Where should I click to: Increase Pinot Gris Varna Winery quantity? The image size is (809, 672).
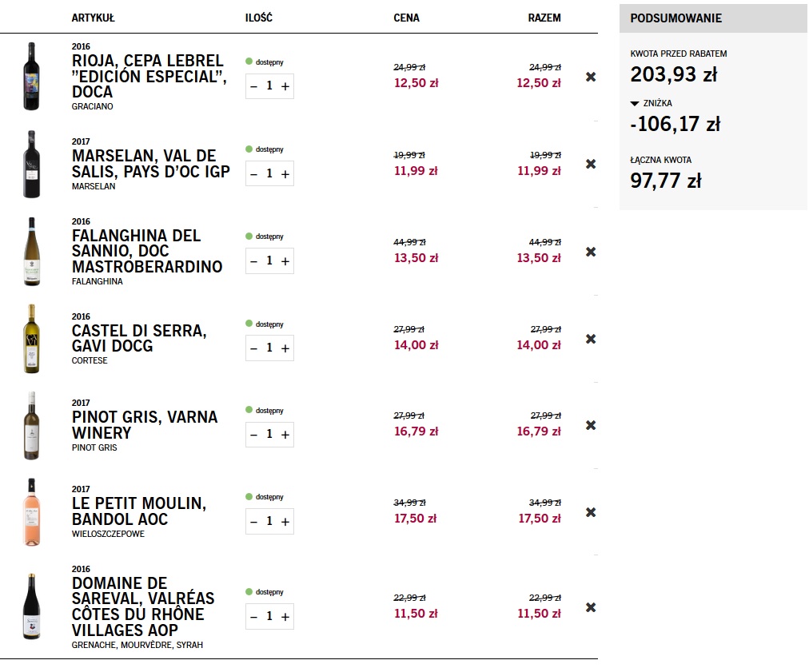coord(285,434)
